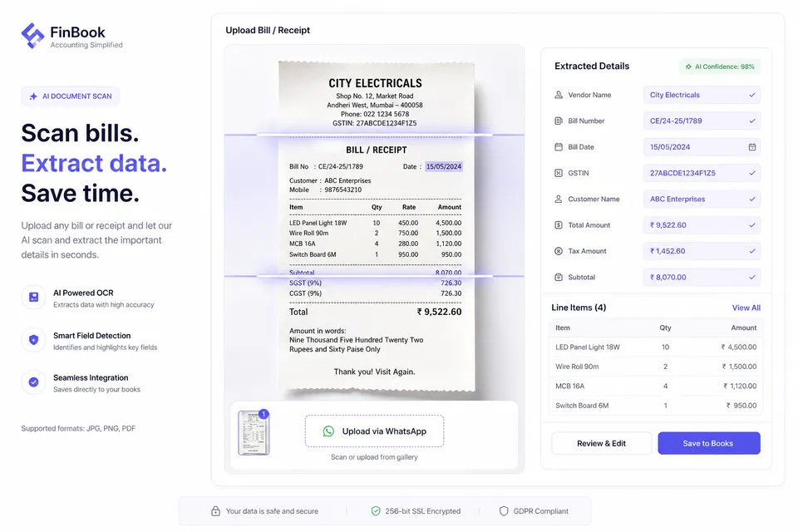Click the Line Items (4) heading
The image size is (798, 532).
[x=579, y=308]
